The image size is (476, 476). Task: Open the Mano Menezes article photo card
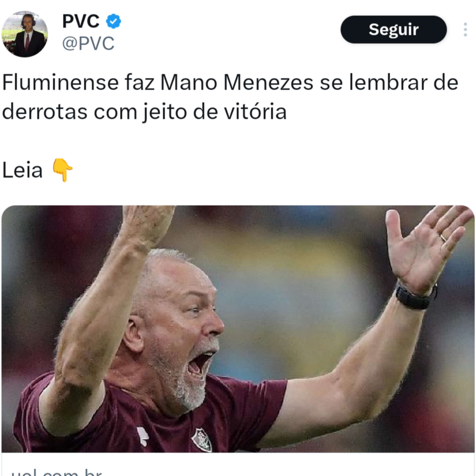point(238,329)
